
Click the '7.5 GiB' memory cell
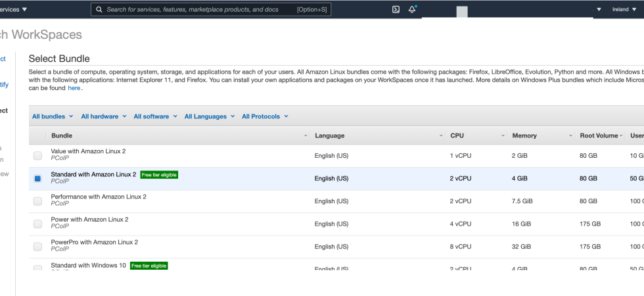click(x=522, y=201)
